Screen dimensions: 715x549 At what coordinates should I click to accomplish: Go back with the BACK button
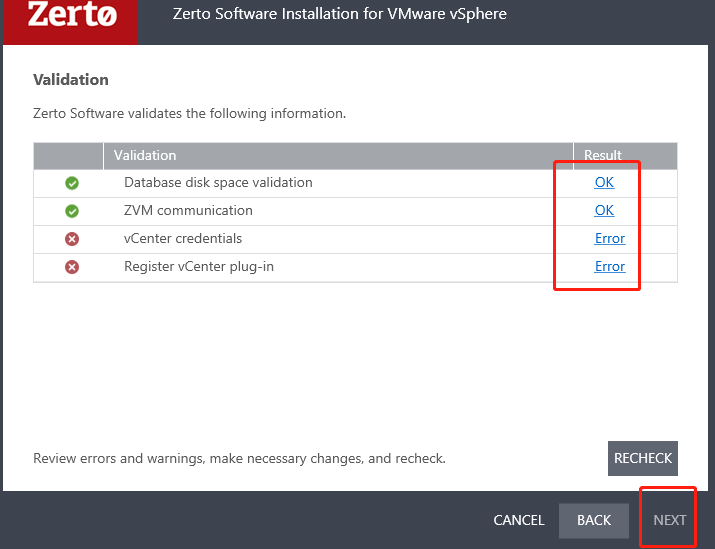point(594,520)
